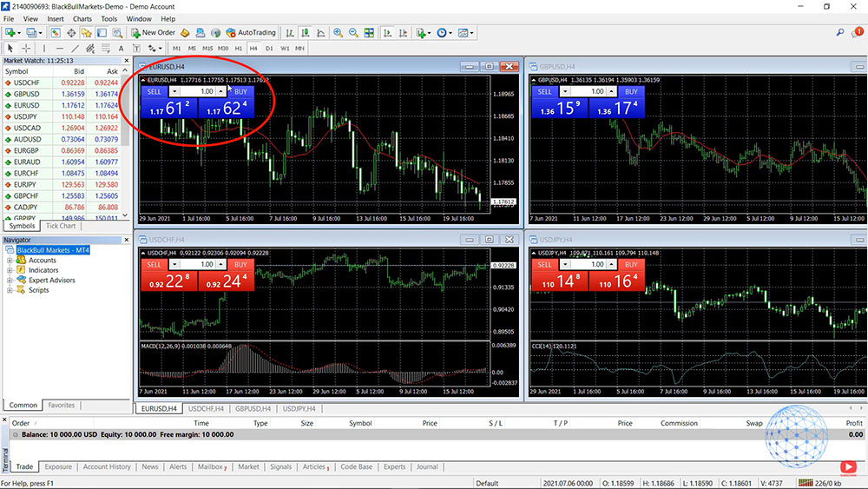This screenshot has width=868, height=489.
Task: Switch to the Favorites tab in Navigator
Action: [61, 406]
